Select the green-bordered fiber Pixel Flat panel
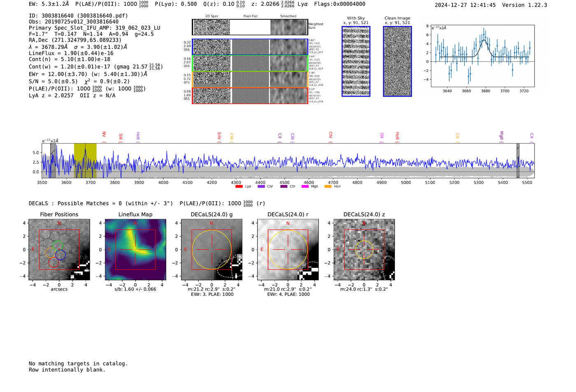This screenshot has width=576, height=392. click(250, 63)
